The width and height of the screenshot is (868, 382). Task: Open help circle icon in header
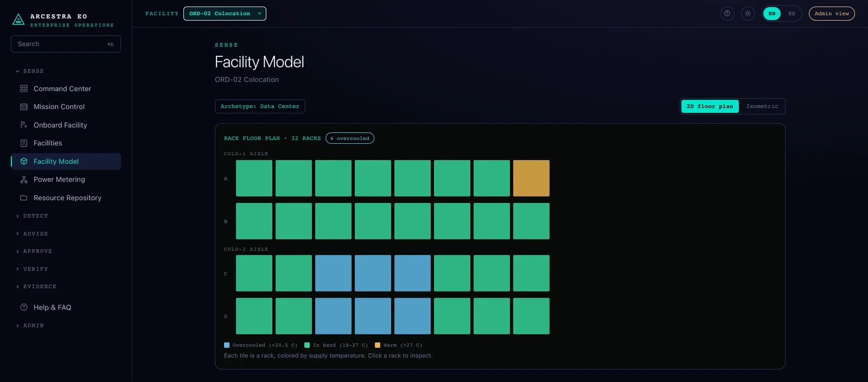coord(727,14)
